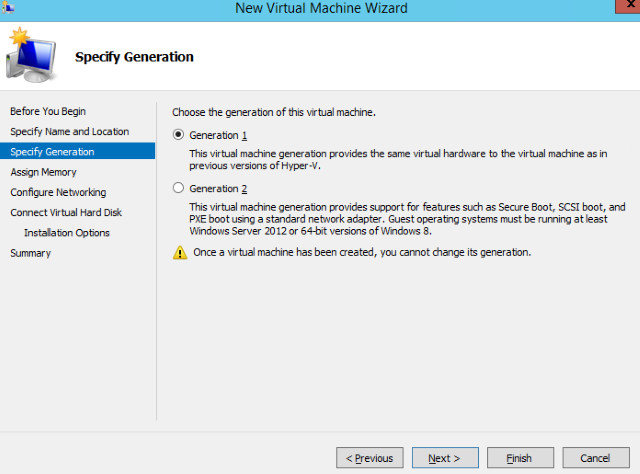Image resolution: width=640 pixels, height=474 pixels.
Task: Select the Specify Generation step
Action: coord(78,151)
